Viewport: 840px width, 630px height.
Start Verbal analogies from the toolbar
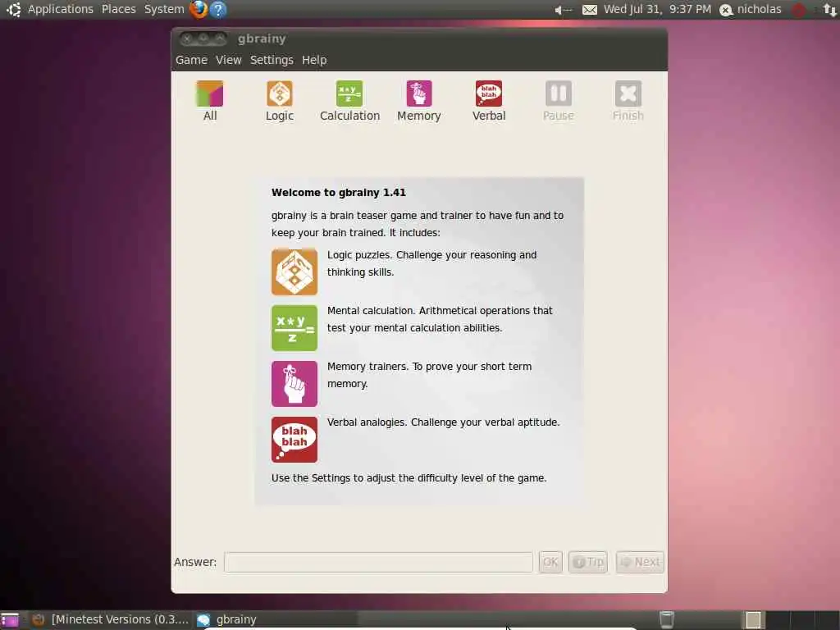click(x=489, y=101)
